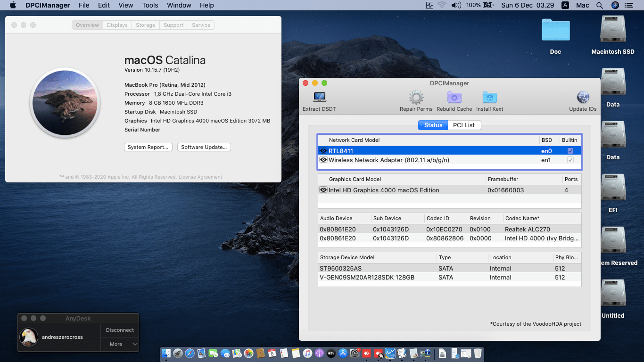Open Notification Center from menu bar
This screenshot has height=362, width=644.
point(629,5)
